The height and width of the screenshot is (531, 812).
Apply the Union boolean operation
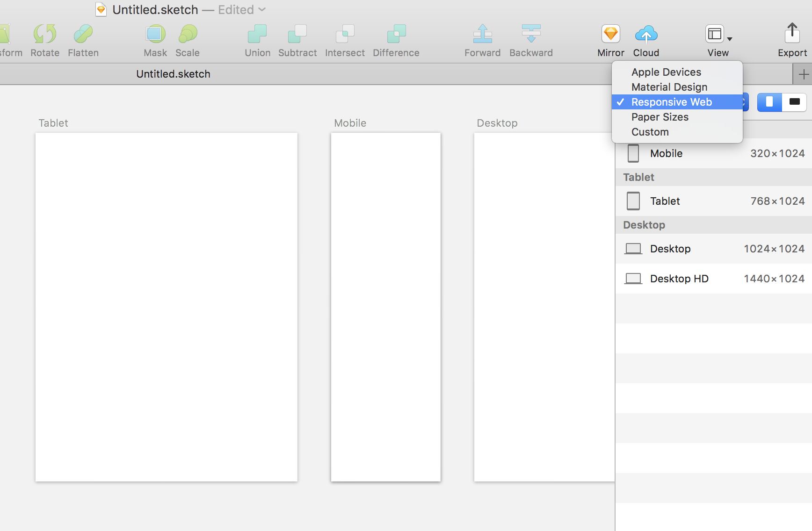[257, 35]
